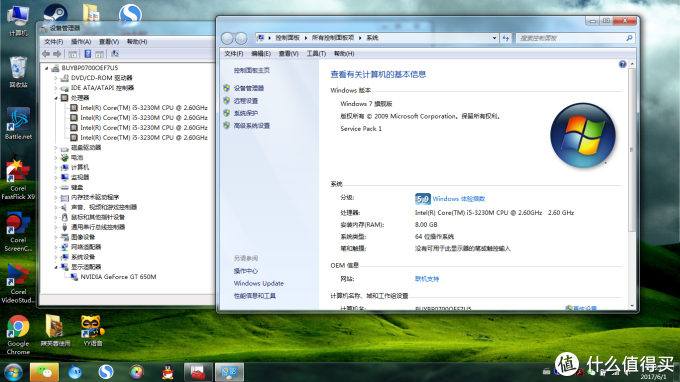Open System window 工具(T) menu

316,54
